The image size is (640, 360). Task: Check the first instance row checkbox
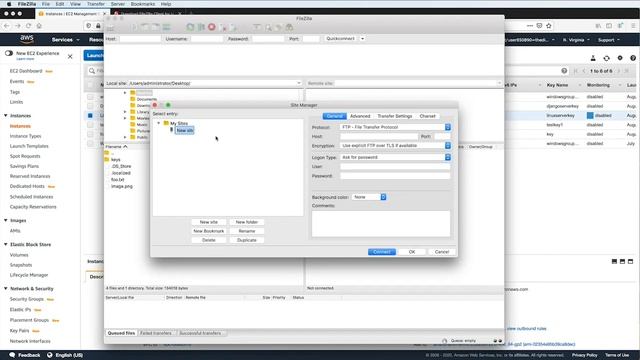pos(90,97)
